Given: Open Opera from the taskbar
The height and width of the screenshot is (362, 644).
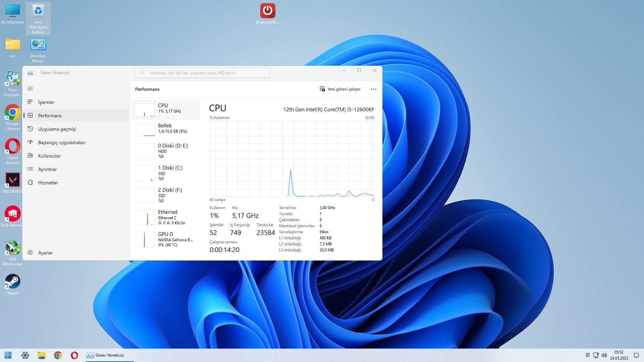Looking at the screenshot, I should tap(74, 355).
